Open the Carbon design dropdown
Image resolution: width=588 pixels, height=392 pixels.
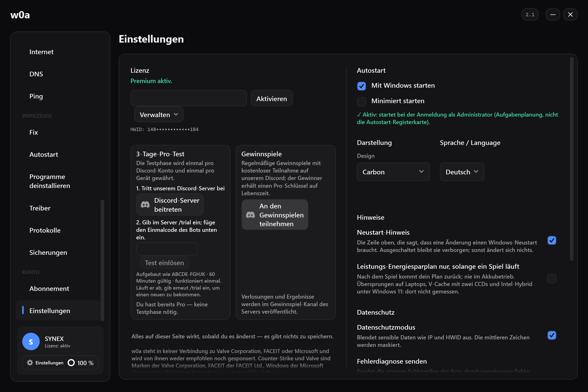[x=393, y=172]
